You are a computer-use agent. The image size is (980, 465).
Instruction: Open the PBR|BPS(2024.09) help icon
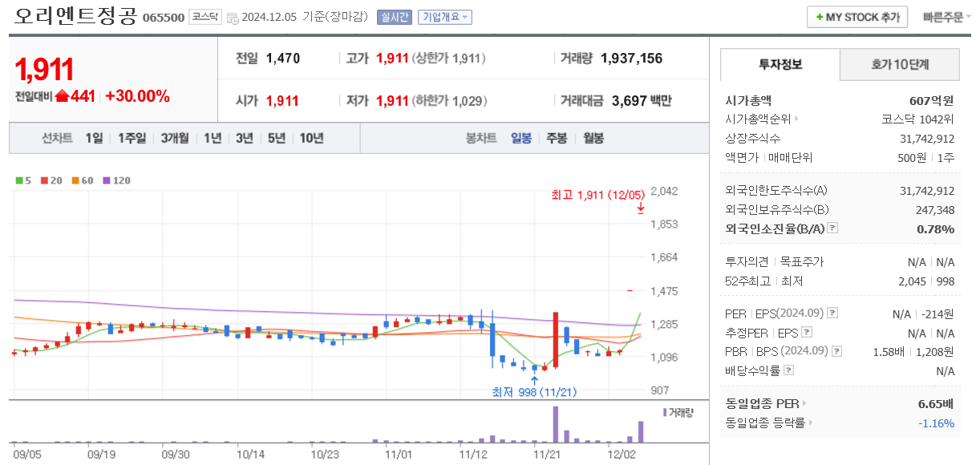(x=836, y=350)
